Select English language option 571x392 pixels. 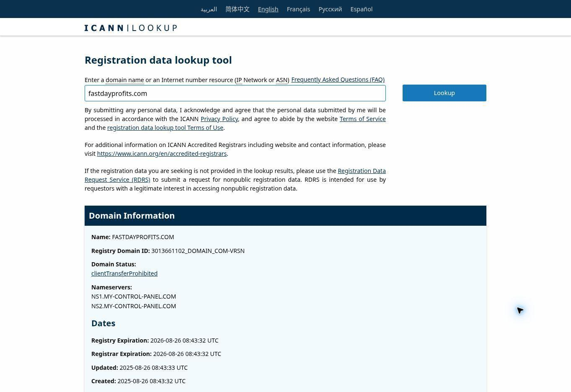pyautogui.click(x=268, y=9)
